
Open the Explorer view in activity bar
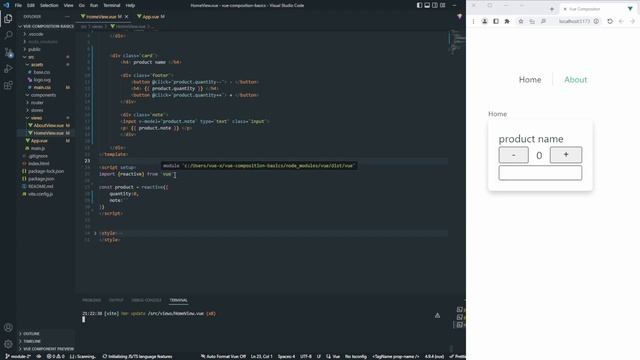pyautogui.click(x=8, y=19)
